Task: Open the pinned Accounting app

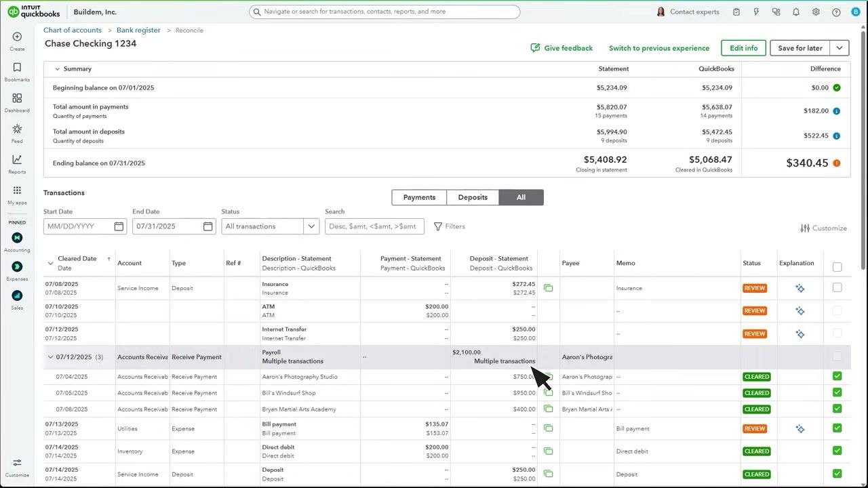Action: coord(17,241)
